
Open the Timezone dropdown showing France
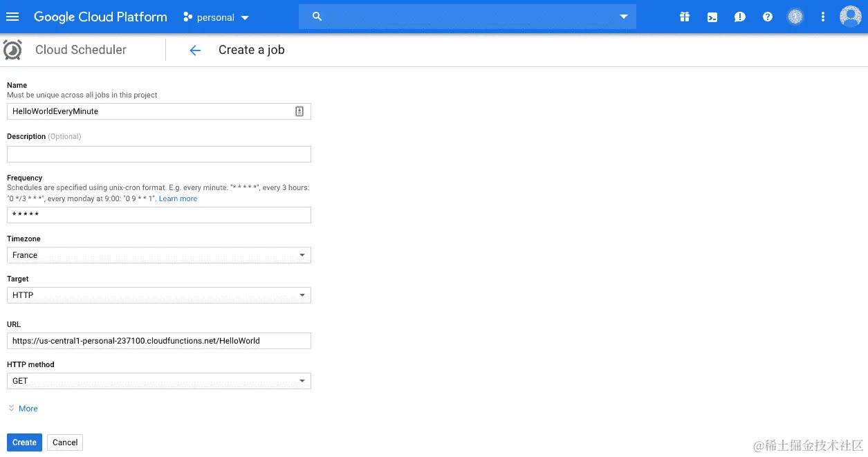[159, 255]
